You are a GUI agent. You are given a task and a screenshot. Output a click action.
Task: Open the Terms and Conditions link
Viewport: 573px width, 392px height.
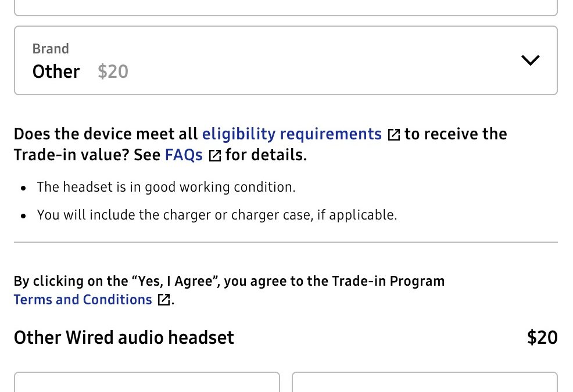(x=83, y=300)
